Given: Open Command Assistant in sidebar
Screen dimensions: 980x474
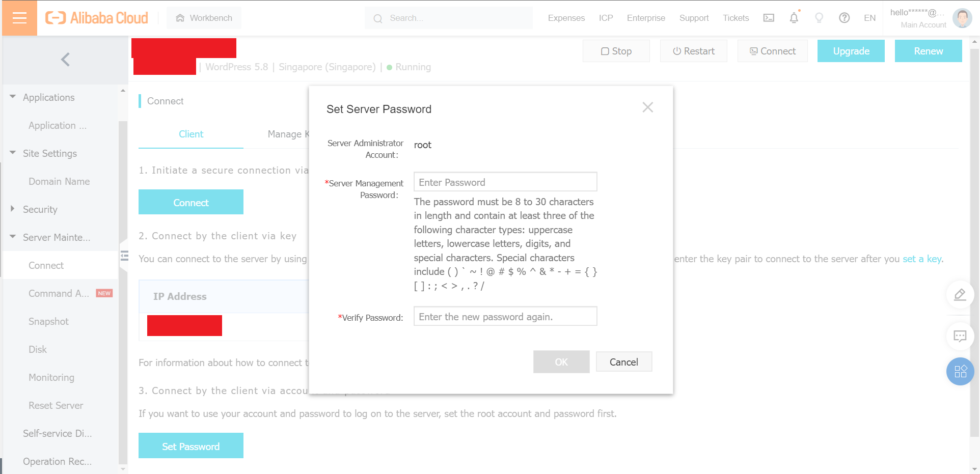Looking at the screenshot, I should pyautogui.click(x=59, y=293).
